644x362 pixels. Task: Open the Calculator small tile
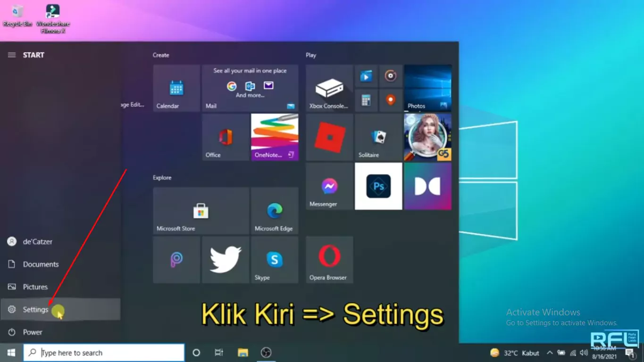(x=366, y=100)
